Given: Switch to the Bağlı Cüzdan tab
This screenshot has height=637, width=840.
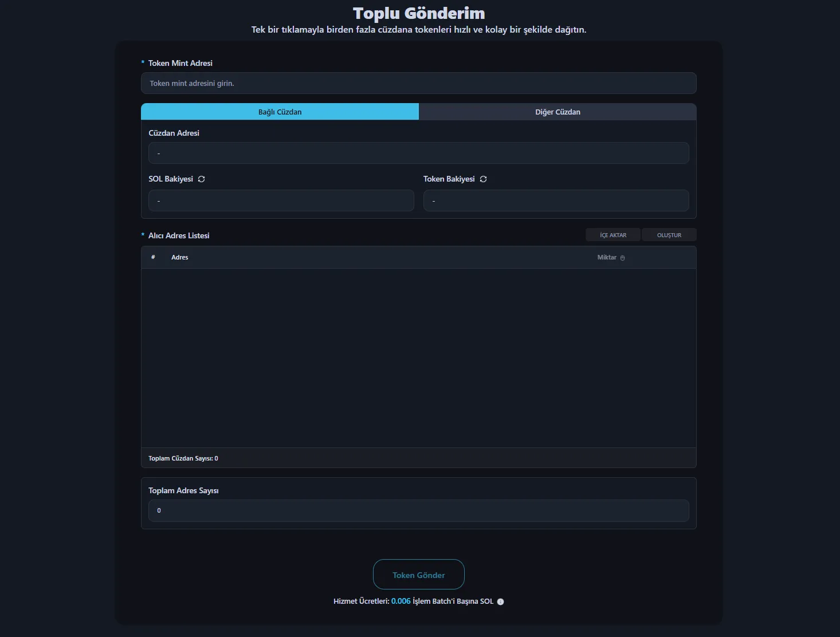Looking at the screenshot, I should point(280,112).
